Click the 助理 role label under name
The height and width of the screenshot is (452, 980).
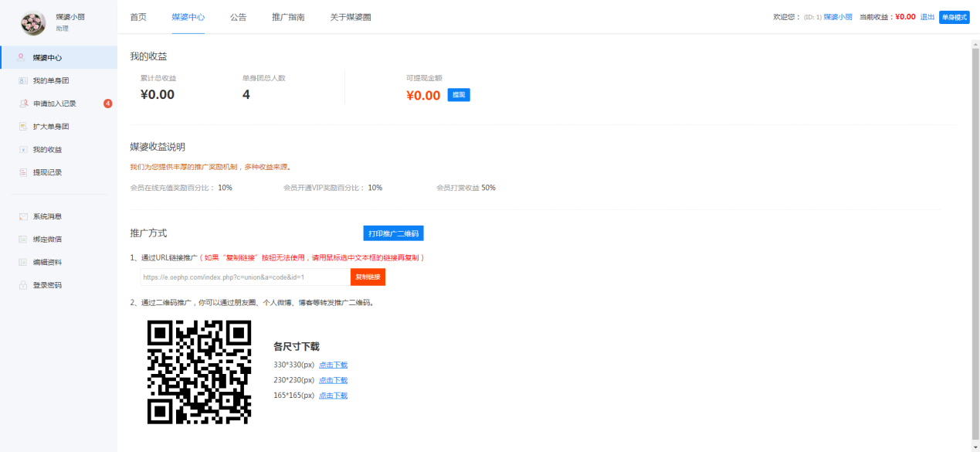click(62, 29)
